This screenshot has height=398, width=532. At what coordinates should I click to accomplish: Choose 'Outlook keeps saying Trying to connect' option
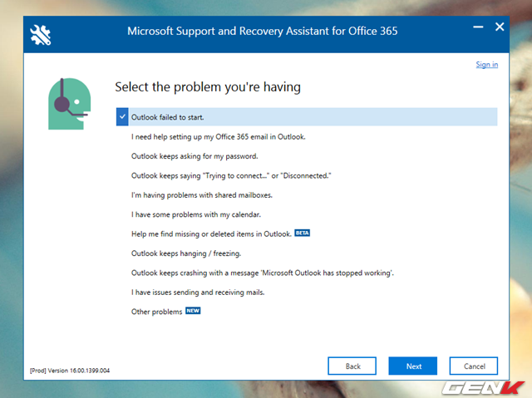[x=231, y=175]
